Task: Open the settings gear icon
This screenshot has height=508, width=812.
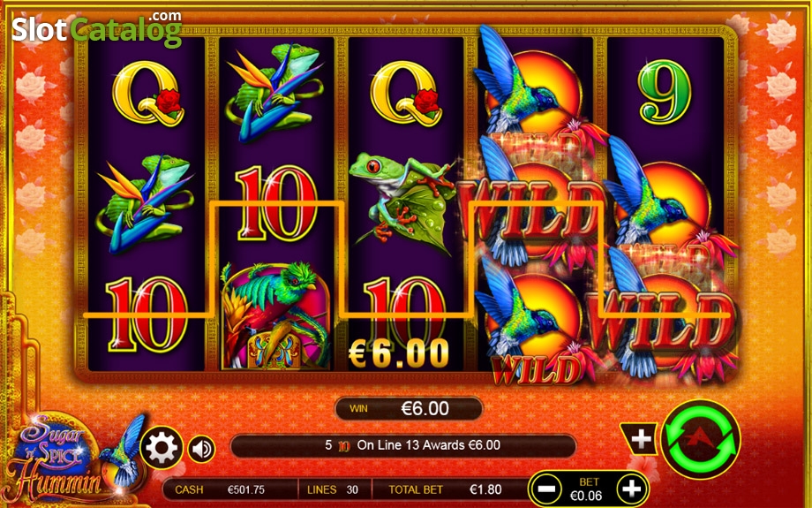Action: pos(162,448)
